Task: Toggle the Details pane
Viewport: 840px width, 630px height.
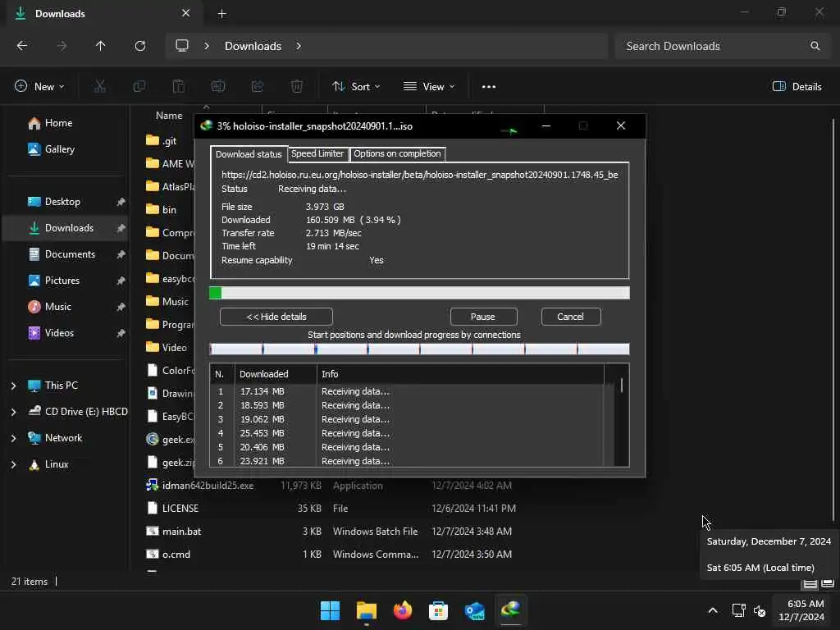Action: (797, 87)
